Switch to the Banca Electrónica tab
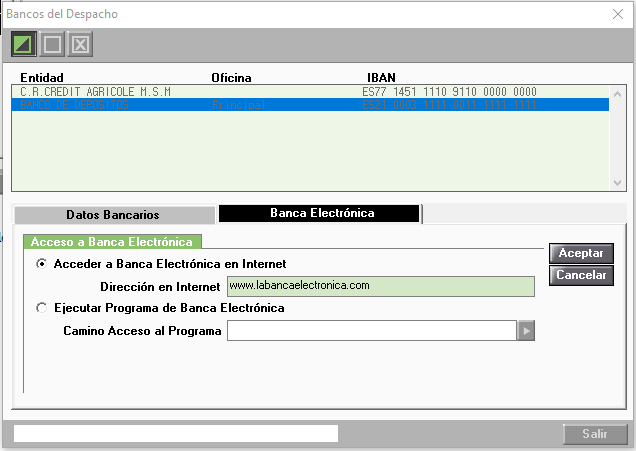Viewport: 636px width, 451px height. tap(319, 213)
